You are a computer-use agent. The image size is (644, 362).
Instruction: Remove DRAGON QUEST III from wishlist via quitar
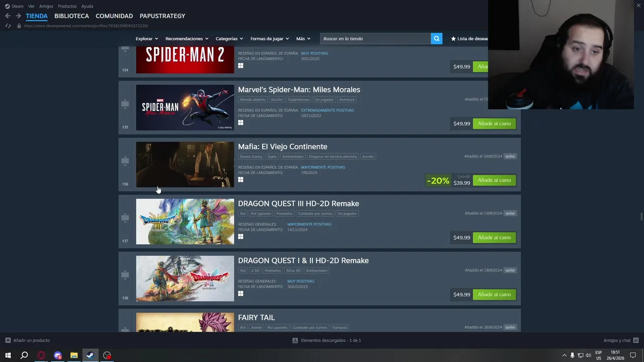pos(510,213)
